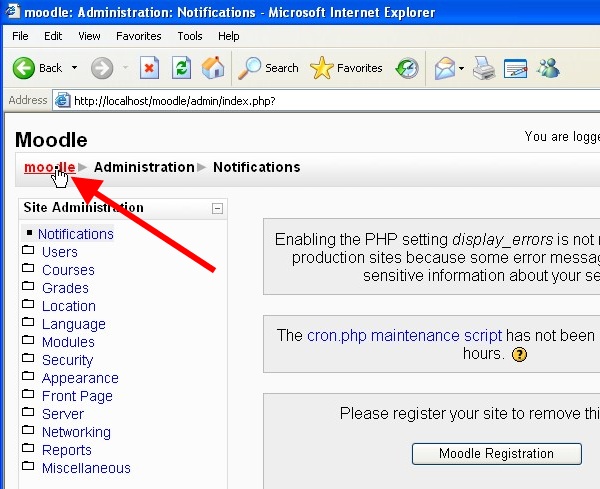Open the Front Page admin link
Screen dimensions: 600x489
coord(77,396)
